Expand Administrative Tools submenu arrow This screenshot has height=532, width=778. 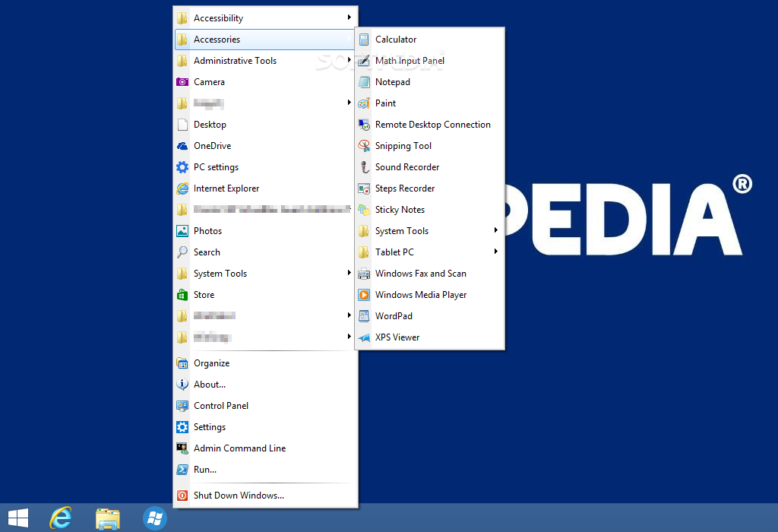[349, 60]
